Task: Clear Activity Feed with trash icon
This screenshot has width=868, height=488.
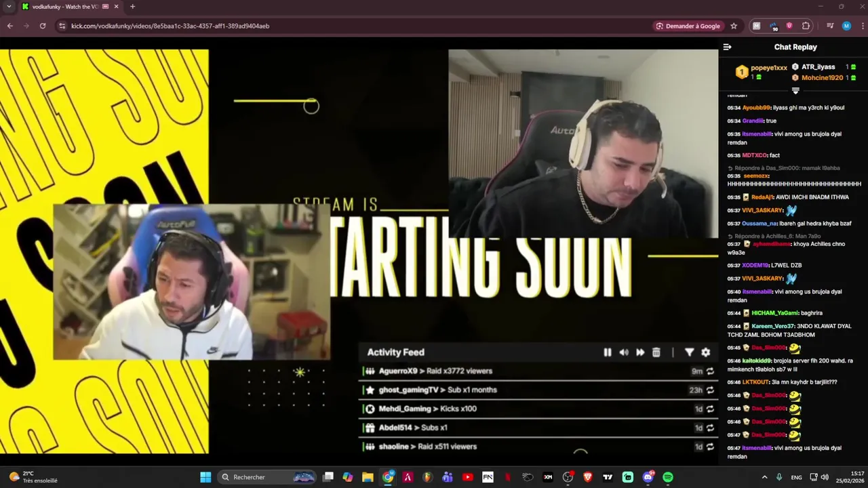Action: 656,352
